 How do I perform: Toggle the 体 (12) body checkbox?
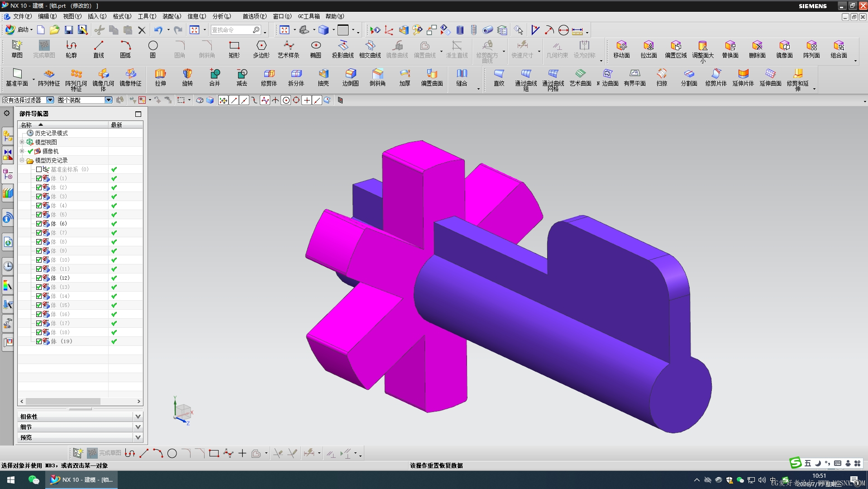click(x=39, y=278)
